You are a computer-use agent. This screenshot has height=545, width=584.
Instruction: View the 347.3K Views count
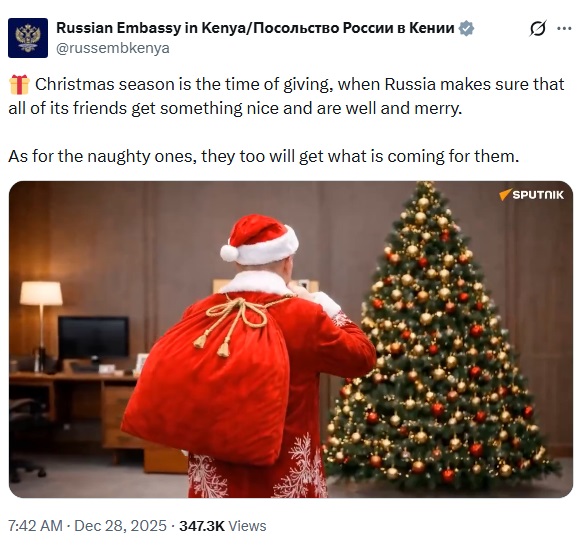tap(223, 526)
